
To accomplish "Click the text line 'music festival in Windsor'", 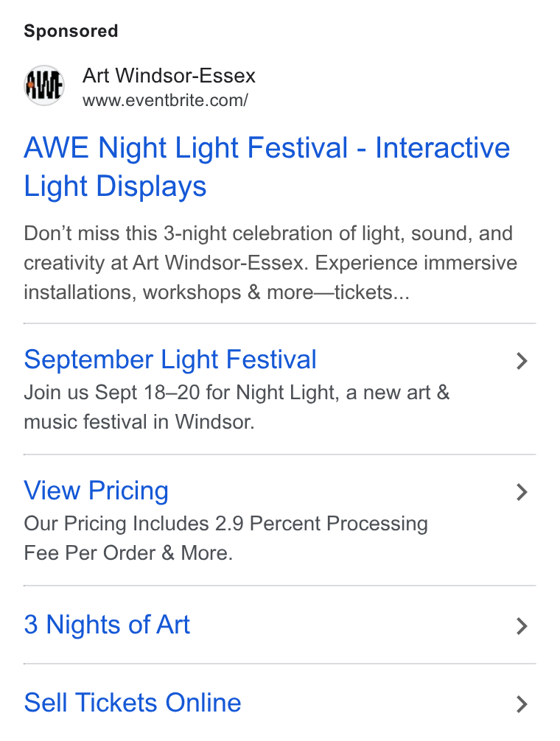I will 139,422.
